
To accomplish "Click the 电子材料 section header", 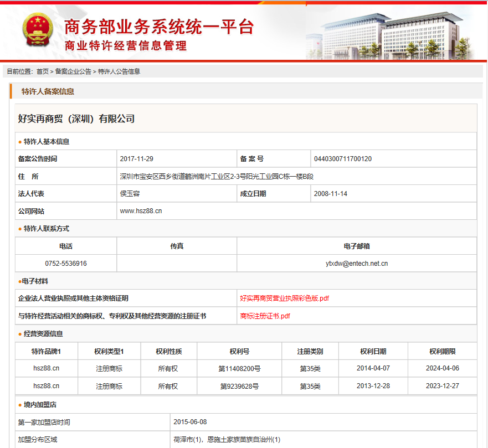I will (35, 281).
